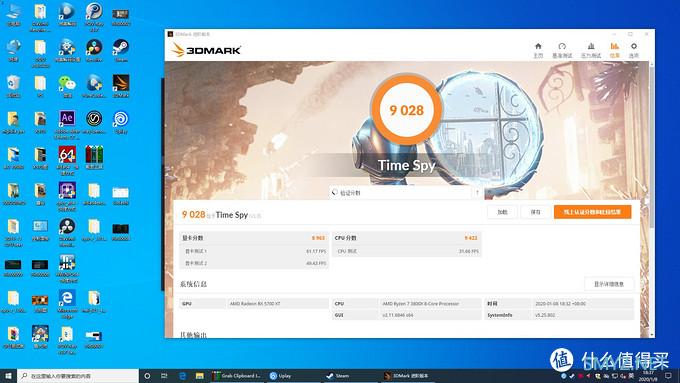The height and width of the screenshot is (383, 680).
Task: Click the orange compare results online button
Action: tap(592, 212)
